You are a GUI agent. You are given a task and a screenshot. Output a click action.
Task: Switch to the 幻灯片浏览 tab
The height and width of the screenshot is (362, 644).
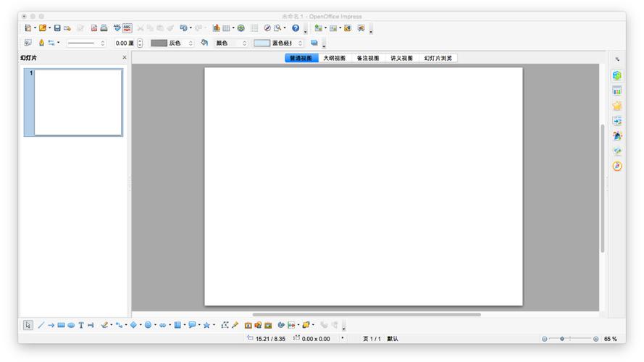coord(438,58)
